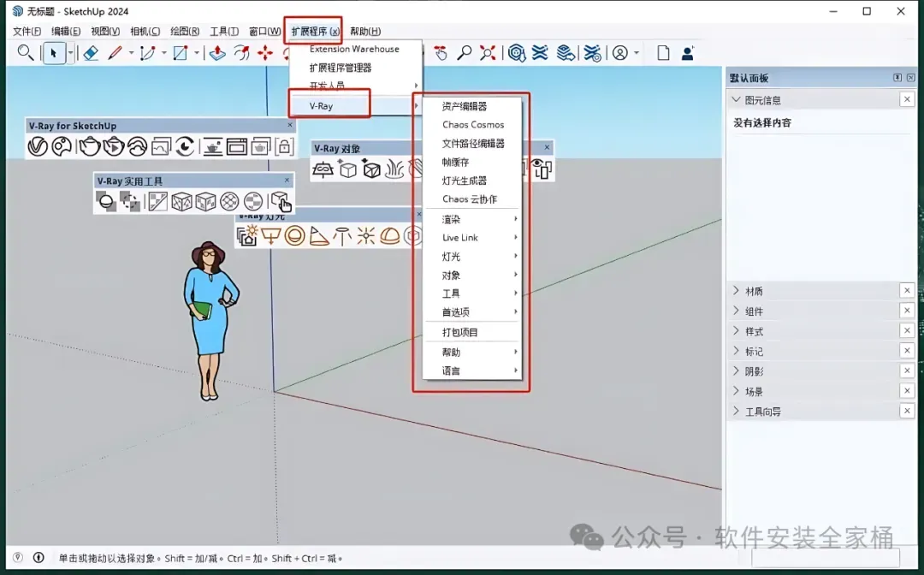924x575 pixels.
Task: Open the account circle dropdown arrow
Action: pos(637,53)
